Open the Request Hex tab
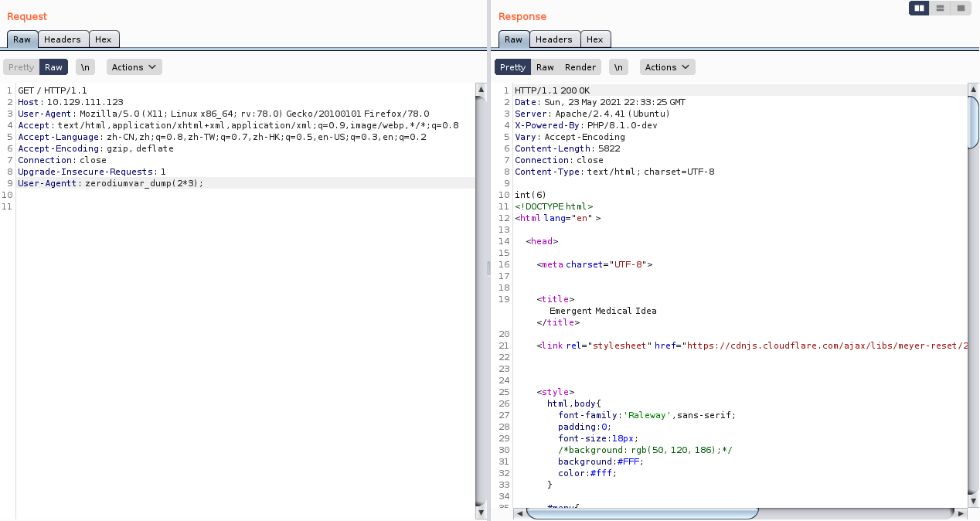The width and height of the screenshot is (980, 521). coord(104,39)
